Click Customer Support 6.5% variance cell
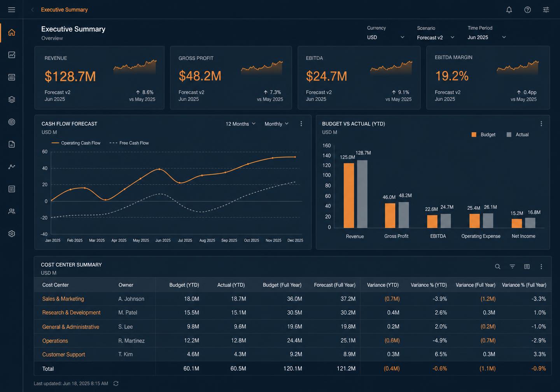 [x=441, y=354]
